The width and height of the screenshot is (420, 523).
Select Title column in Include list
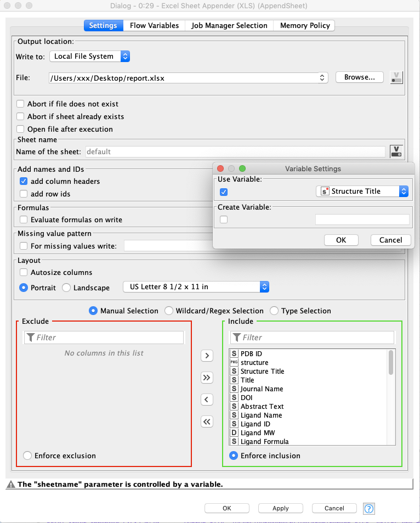click(247, 380)
